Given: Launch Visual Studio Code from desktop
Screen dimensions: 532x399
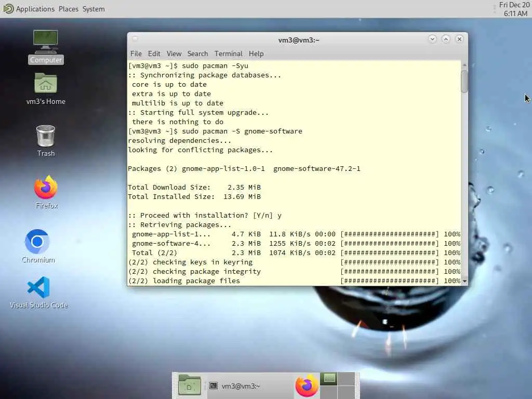Looking at the screenshot, I should (x=38, y=292).
